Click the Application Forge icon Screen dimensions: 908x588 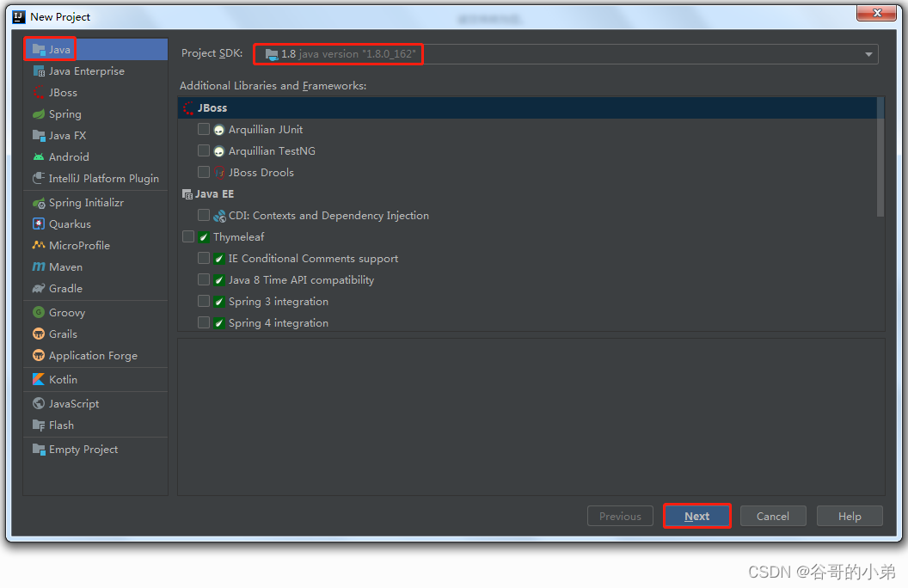tap(39, 355)
